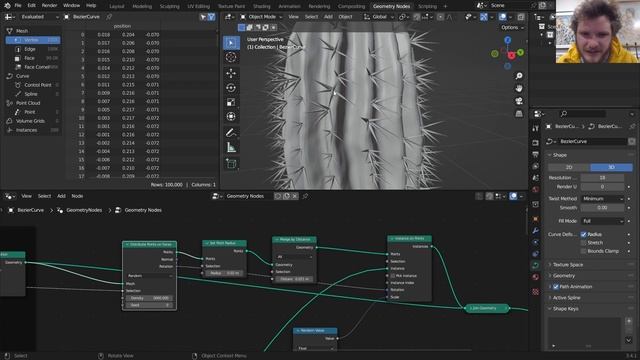Enable the Bounds Clamp checkbox
Screen dimensions: 640x360
click(584, 251)
